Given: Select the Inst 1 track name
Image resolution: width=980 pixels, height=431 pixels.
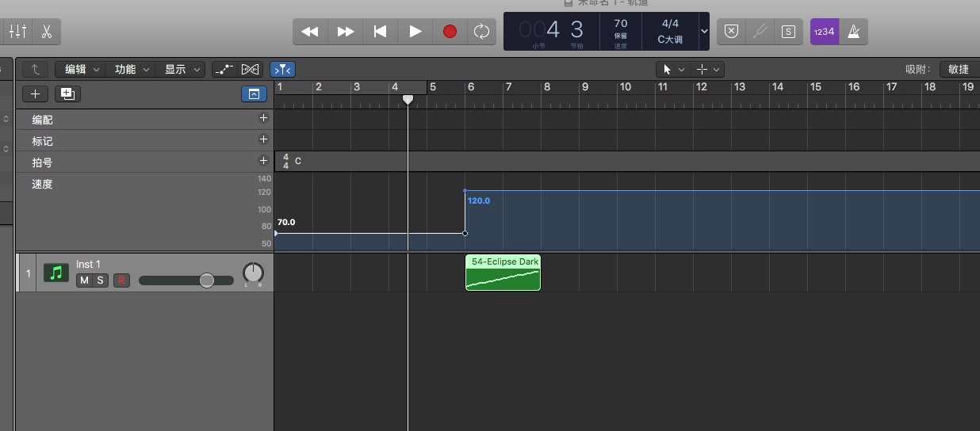Looking at the screenshot, I should (x=88, y=264).
